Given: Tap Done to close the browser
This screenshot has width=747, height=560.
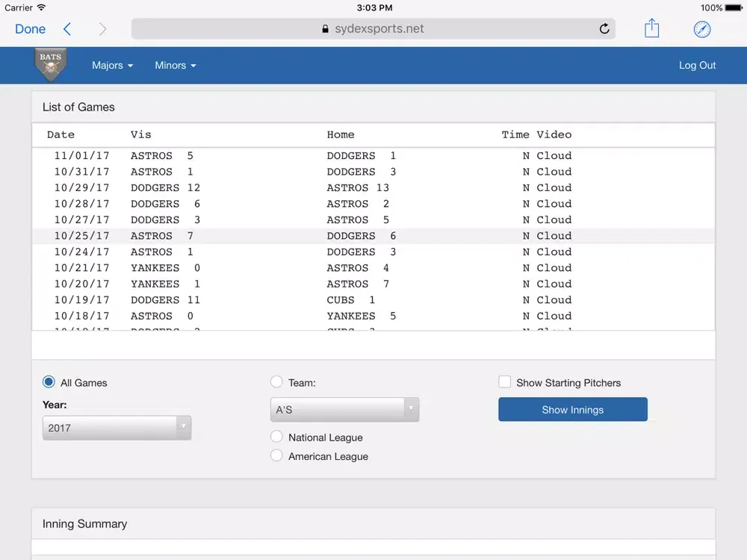Looking at the screenshot, I should [x=30, y=29].
